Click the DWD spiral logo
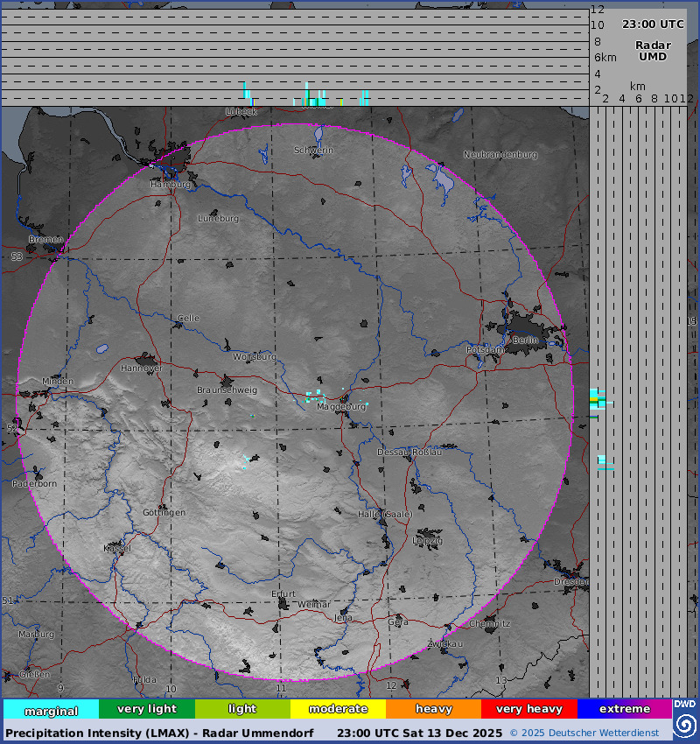Image resolution: width=700 pixels, height=744 pixels. 685,719
